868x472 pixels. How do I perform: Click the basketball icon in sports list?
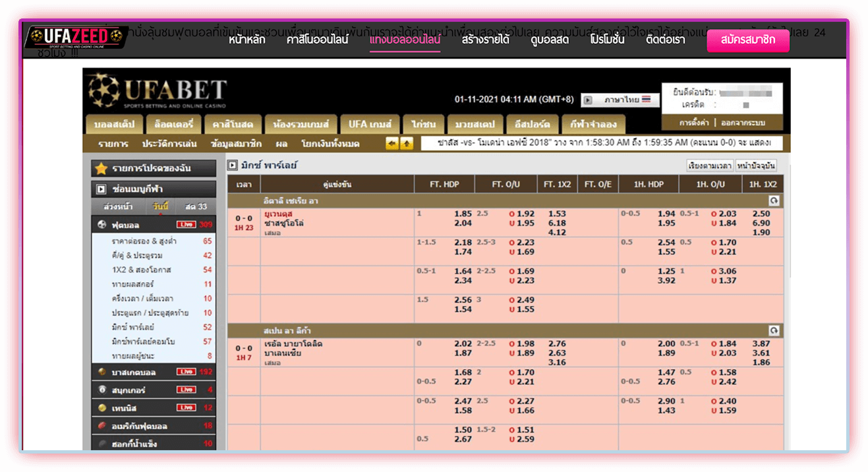[102, 372]
